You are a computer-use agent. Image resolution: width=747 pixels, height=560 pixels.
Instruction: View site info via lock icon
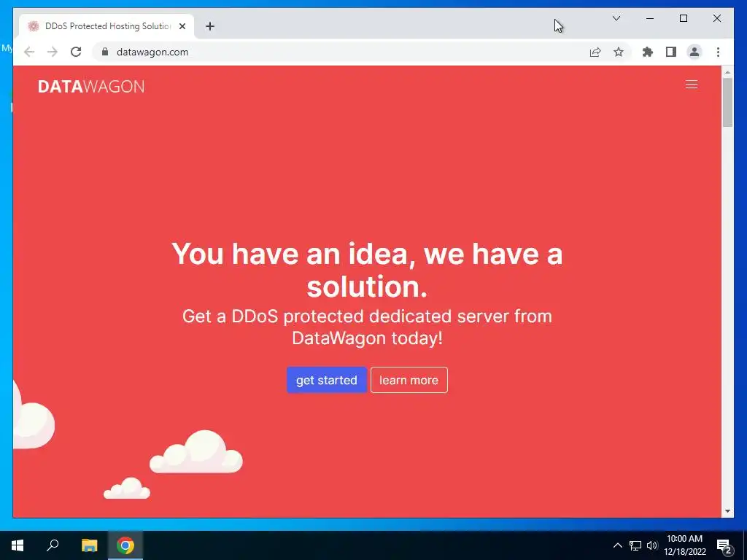click(x=105, y=52)
